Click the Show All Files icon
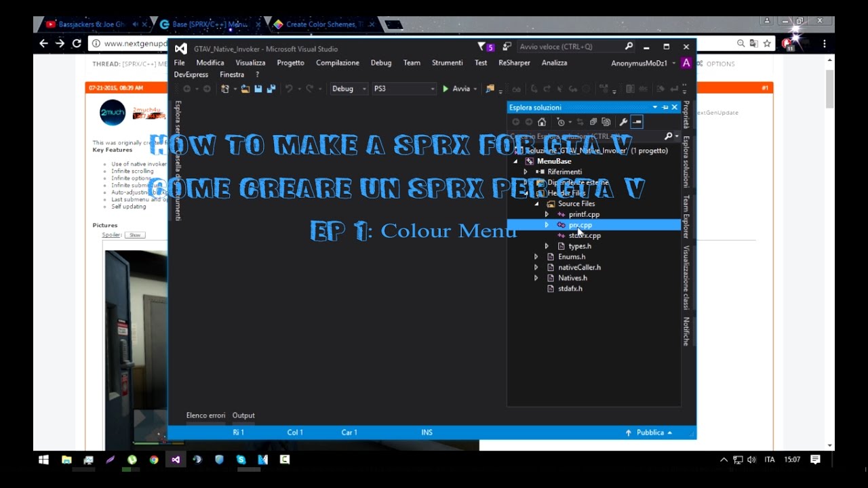Screen dimensions: 868x488 tap(606, 122)
